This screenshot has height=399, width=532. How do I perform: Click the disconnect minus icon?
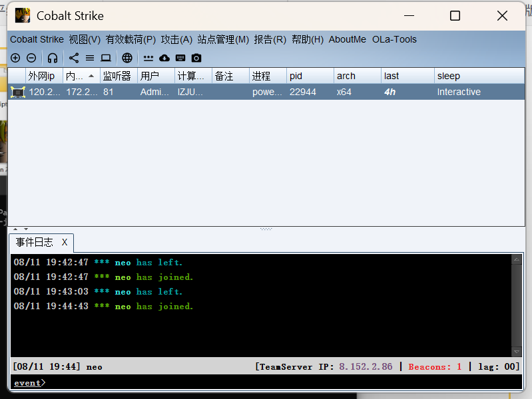click(31, 58)
